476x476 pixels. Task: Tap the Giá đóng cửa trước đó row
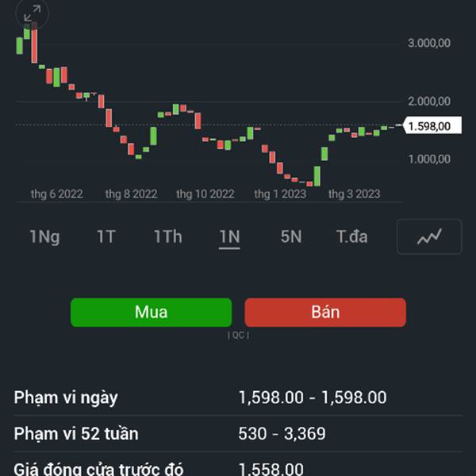pos(238,469)
